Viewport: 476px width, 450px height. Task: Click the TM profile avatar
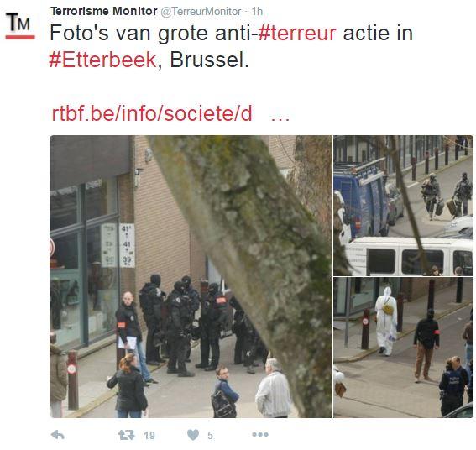tap(20, 26)
